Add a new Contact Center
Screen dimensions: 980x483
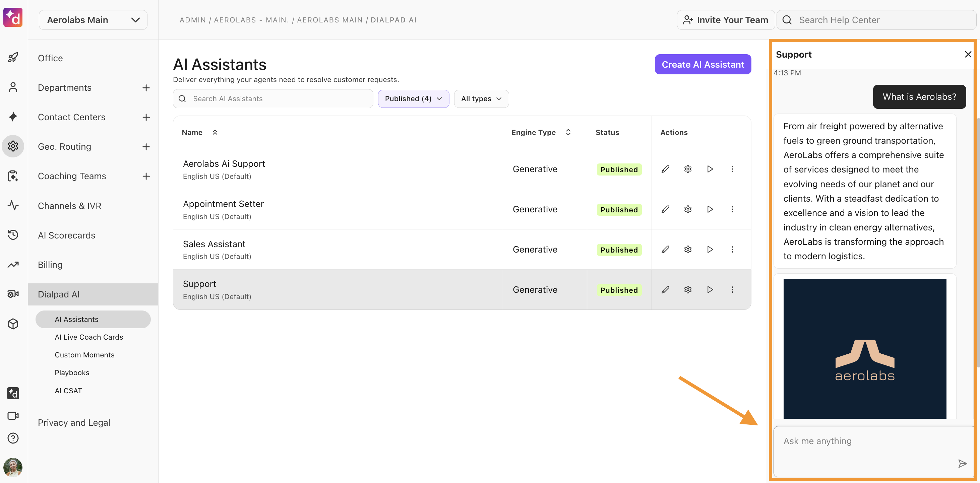[x=146, y=117]
